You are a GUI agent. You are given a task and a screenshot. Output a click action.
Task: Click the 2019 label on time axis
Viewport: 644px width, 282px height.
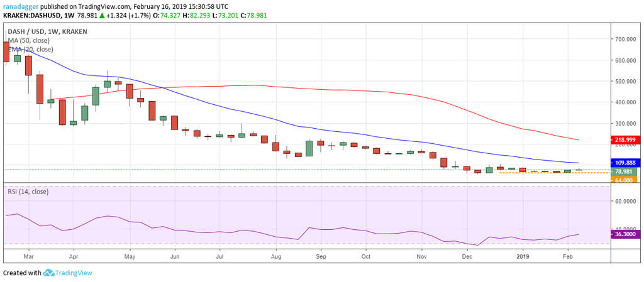click(523, 257)
